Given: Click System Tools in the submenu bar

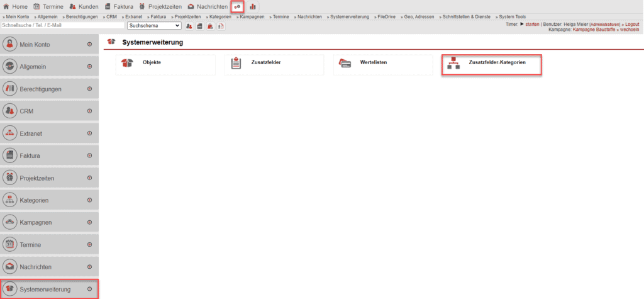Looking at the screenshot, I should (511, 17).
